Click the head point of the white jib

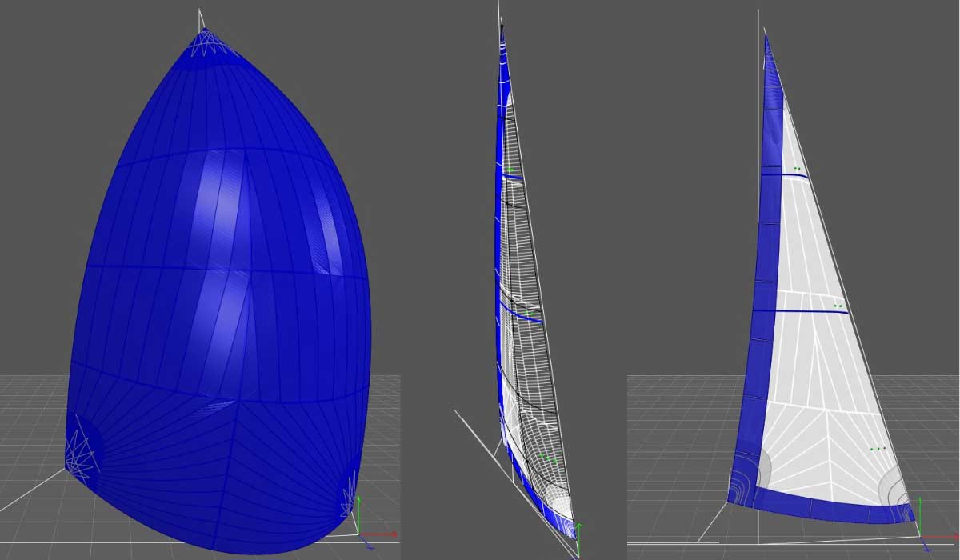(766, 34)
